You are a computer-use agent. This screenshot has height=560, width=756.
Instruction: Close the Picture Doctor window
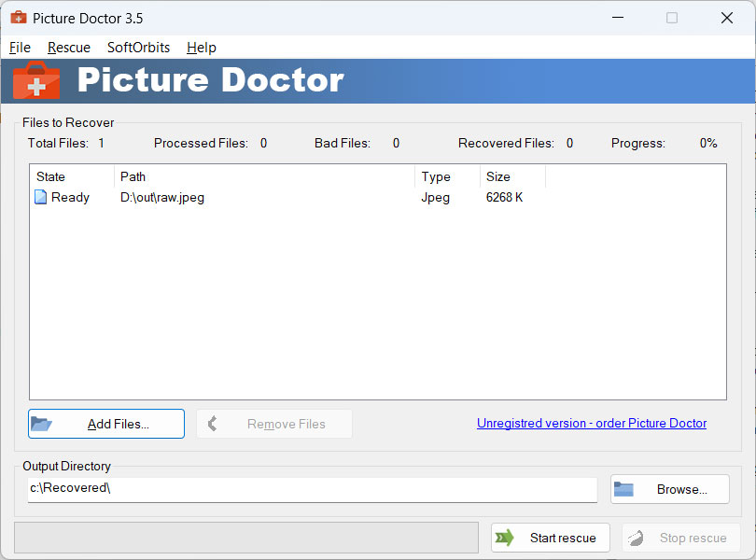726,18
